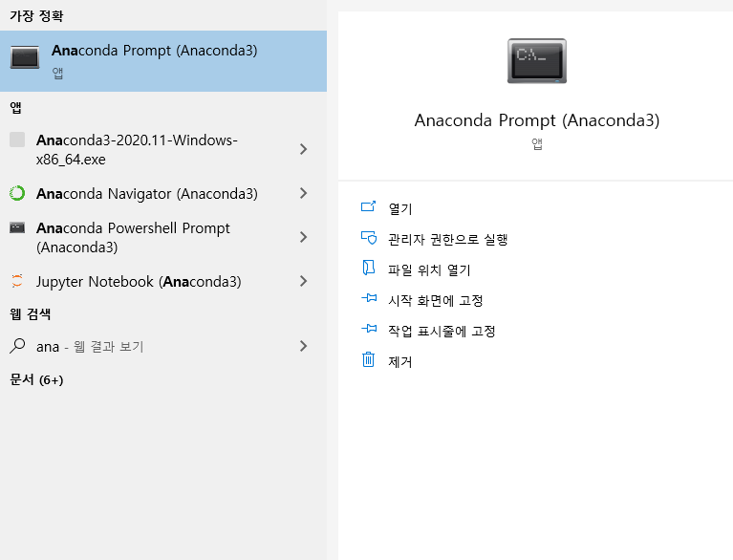Screen dimensions: 733x560
Task: Click the orange Jupyter Notebook icon
Action: pyautogui.click(x=17, y=281)
